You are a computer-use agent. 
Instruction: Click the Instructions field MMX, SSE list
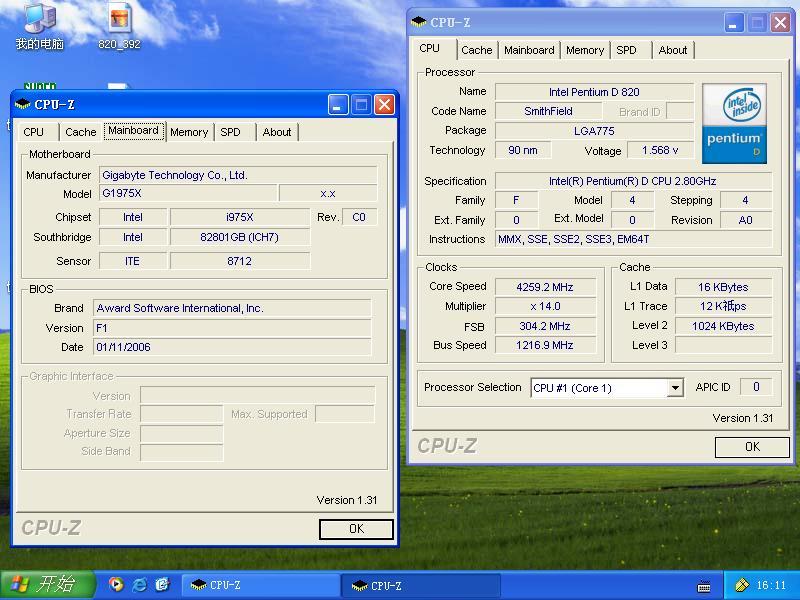point(633,239)
